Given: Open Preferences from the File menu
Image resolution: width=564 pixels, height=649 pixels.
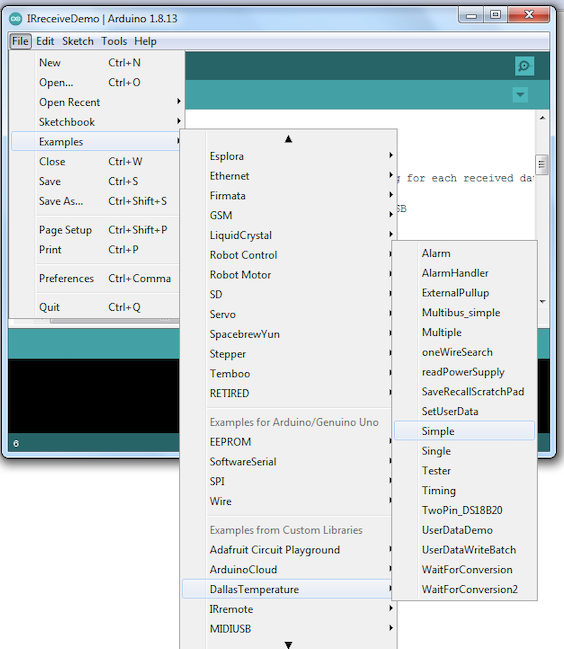Looking at the screenshot, I should (x=98, y=278).
